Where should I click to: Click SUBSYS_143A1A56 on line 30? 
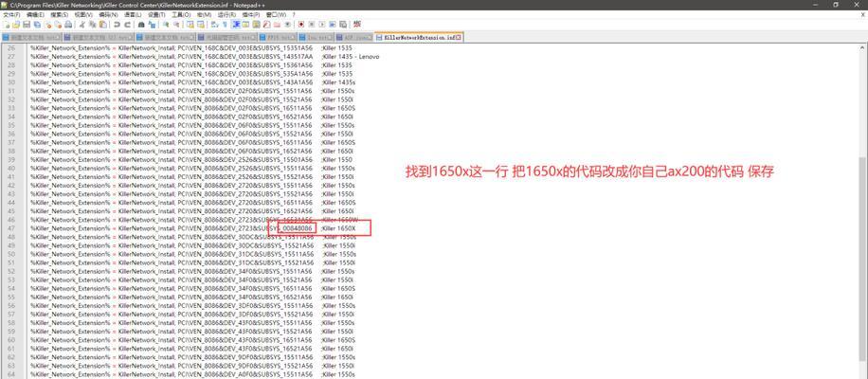285,81
